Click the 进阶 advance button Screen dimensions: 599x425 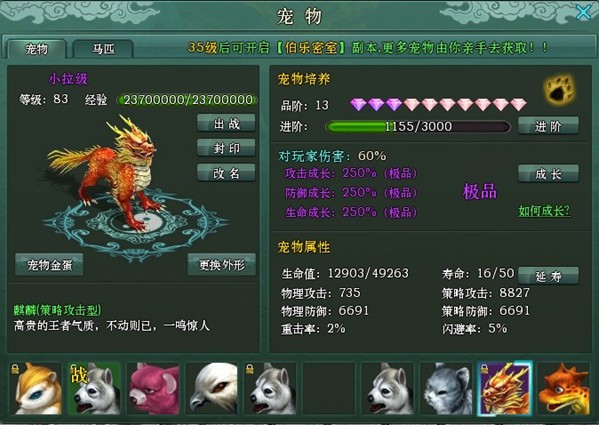tap(548, 126)
